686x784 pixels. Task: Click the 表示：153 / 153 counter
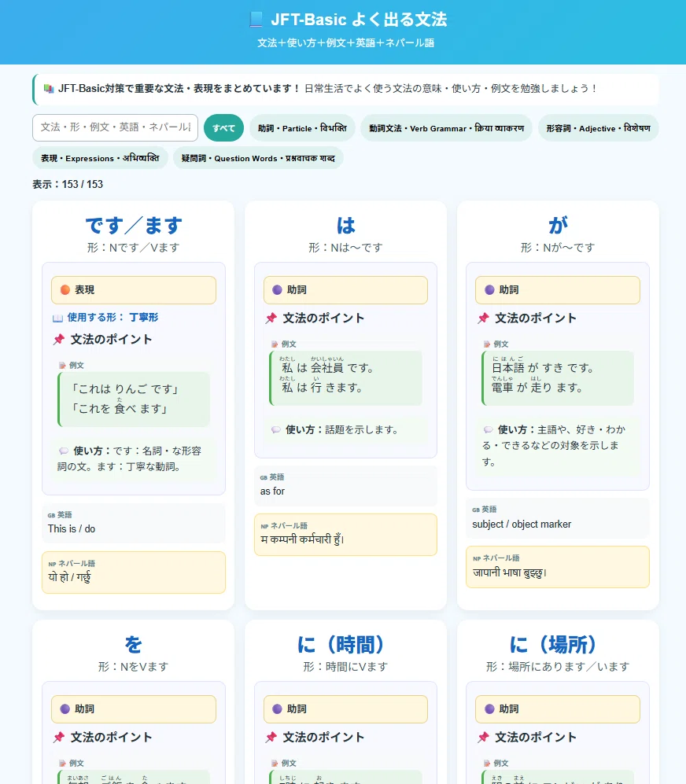click(68, 185)
